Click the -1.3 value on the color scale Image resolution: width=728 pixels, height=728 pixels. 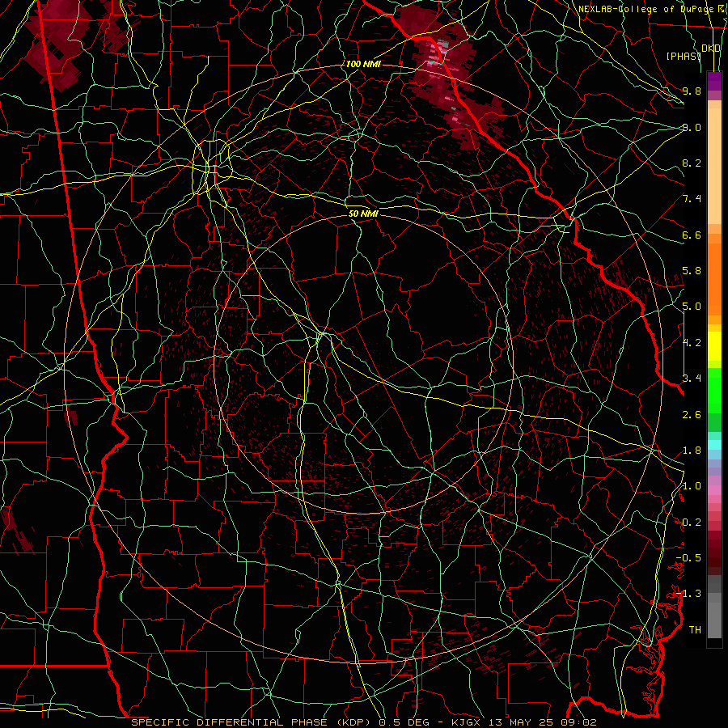688,594
